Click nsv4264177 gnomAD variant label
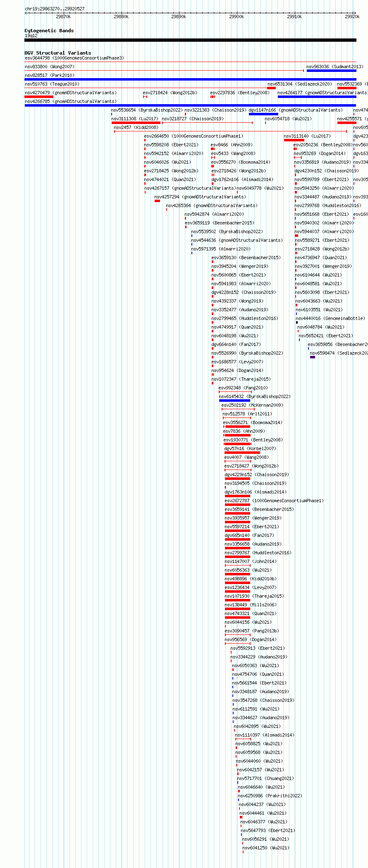Image resolution: width=368 pixels, height=868 pixels. [x=323, y=93]
